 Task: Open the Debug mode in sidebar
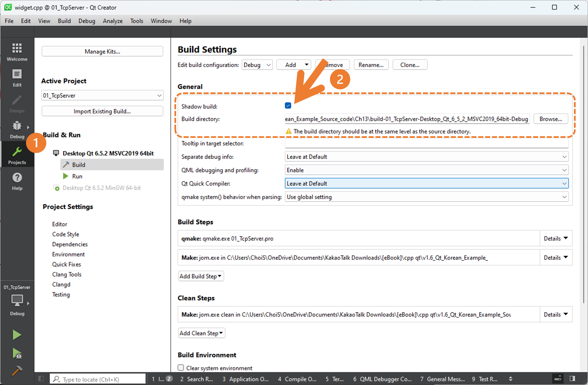coord(17,130)
